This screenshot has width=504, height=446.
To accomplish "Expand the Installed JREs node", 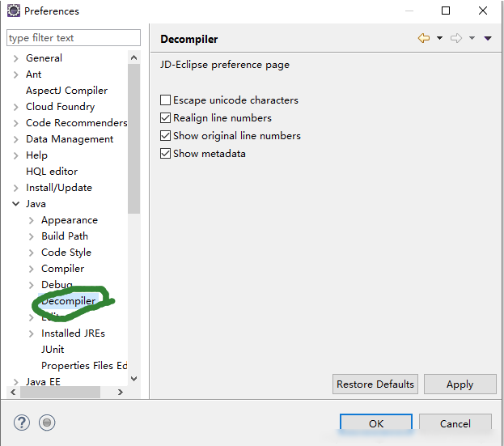I will 31,333.
